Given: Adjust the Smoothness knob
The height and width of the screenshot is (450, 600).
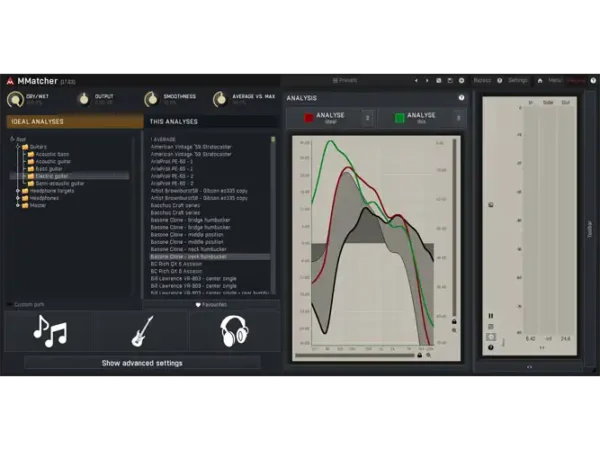Looking at the screenshot, I should point(152,99).
